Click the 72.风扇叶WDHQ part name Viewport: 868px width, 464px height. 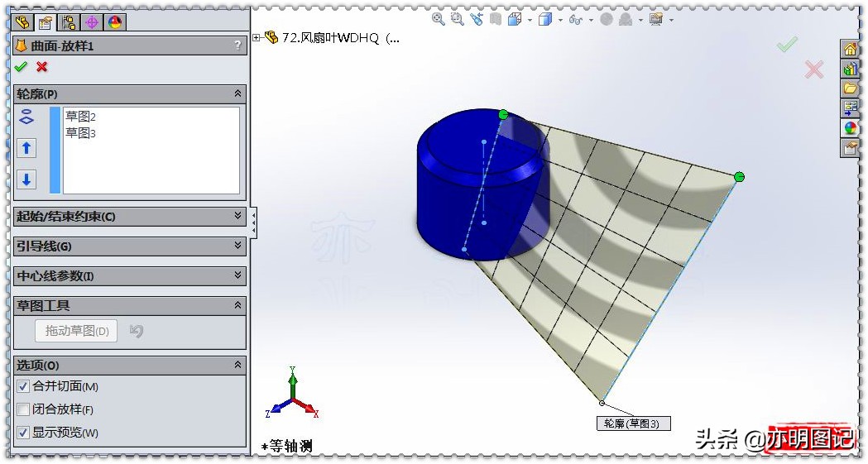coord(340,37)
